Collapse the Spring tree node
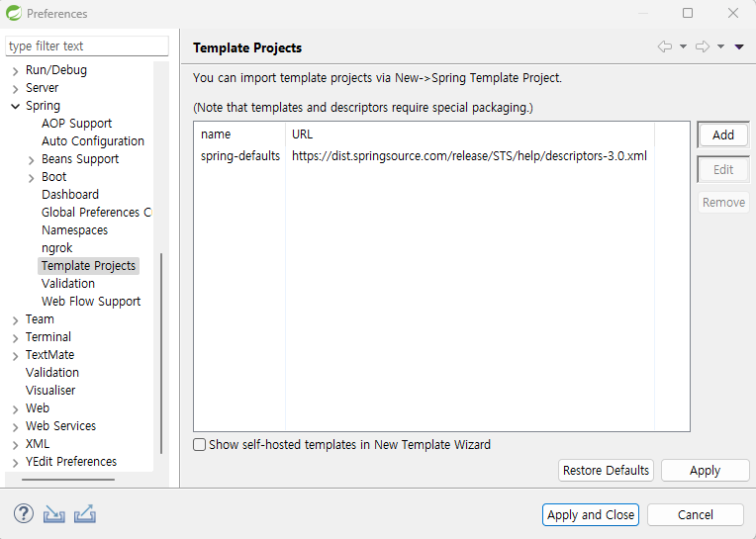The width and height of the screenshot is (756, 539). click(x=16, y=107)
